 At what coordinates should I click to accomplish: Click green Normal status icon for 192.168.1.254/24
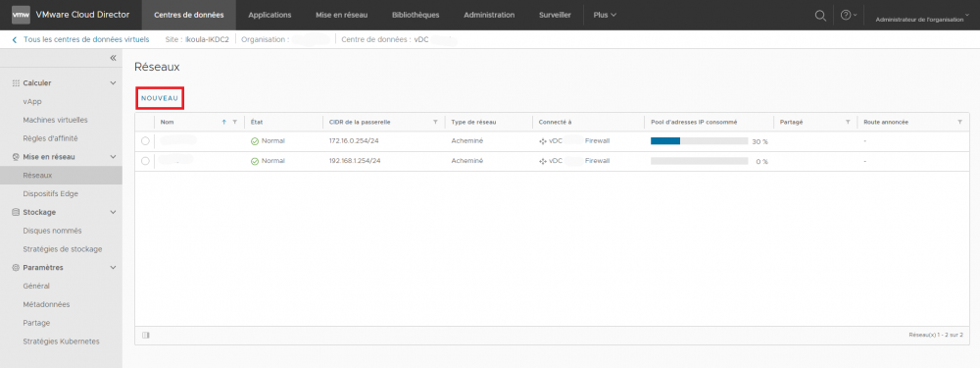coord(255,161)
